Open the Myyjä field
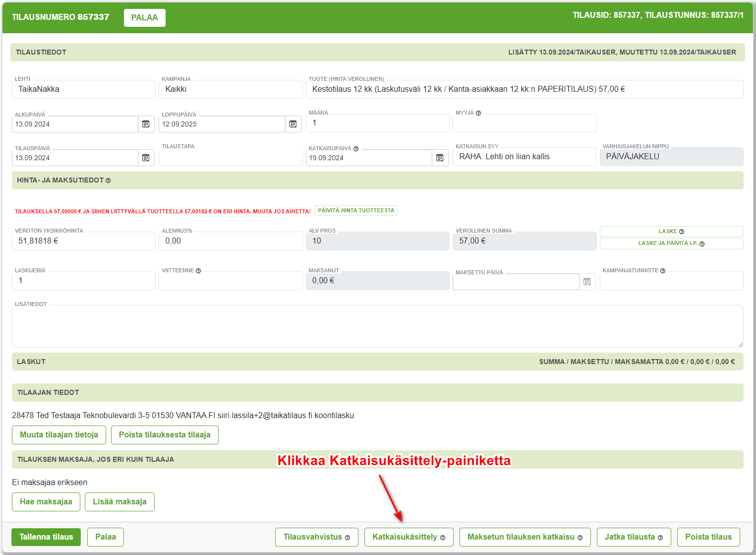 [524, 123]
